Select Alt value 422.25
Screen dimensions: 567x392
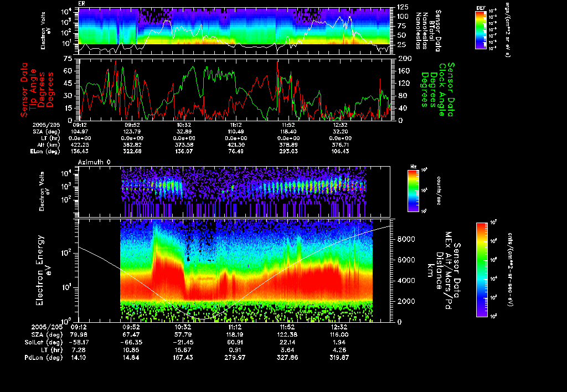click(79, 145)
